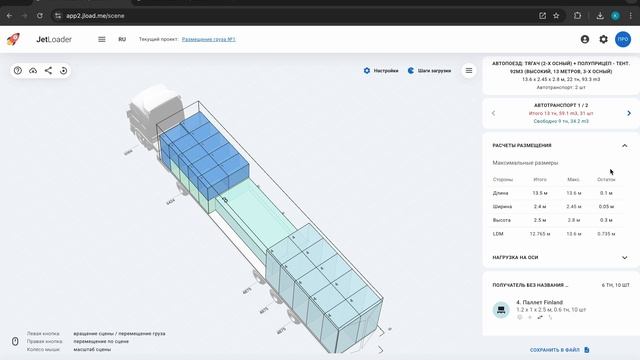Click the sort order icon under Паллет Finland

click(x=550, y=317)
